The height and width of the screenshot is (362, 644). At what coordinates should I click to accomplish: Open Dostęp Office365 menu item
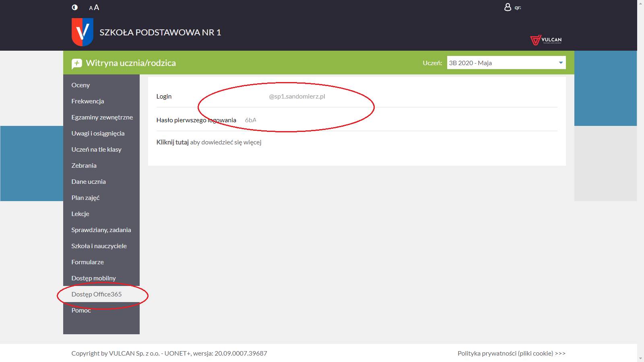[x=97, y=294]
